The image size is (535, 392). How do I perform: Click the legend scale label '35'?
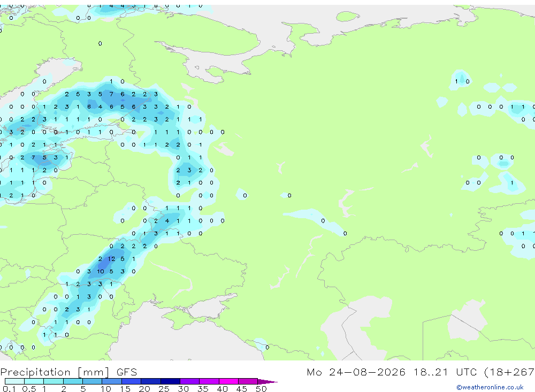(203, 389)
